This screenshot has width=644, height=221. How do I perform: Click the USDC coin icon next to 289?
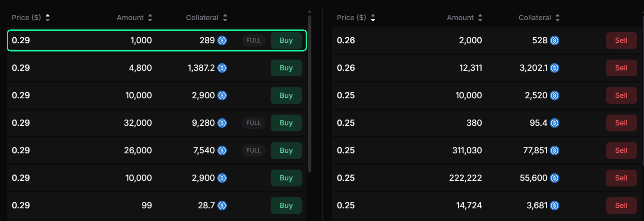point(222,41)
